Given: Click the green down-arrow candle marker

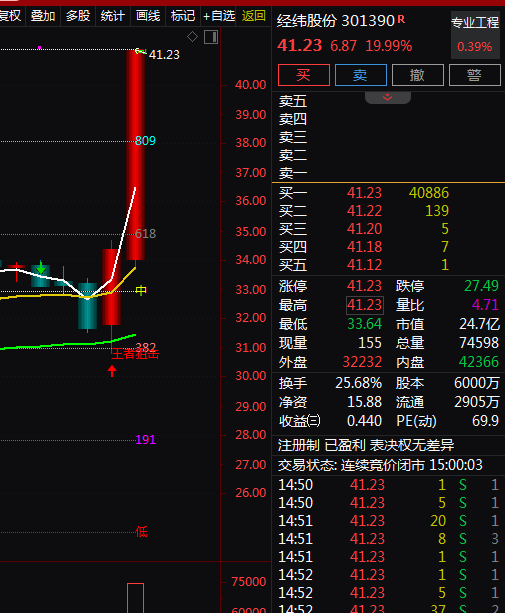Looking at the screenshot, I should (41, 269).
